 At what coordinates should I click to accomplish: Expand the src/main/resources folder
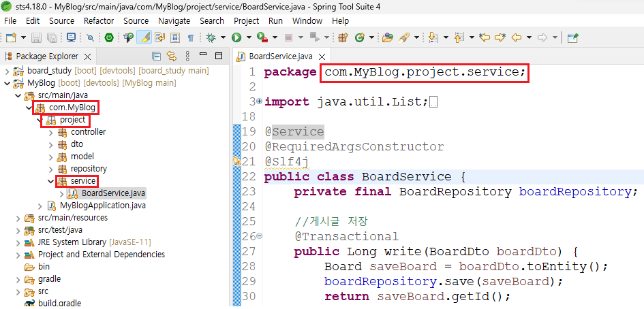click(18, 218)
